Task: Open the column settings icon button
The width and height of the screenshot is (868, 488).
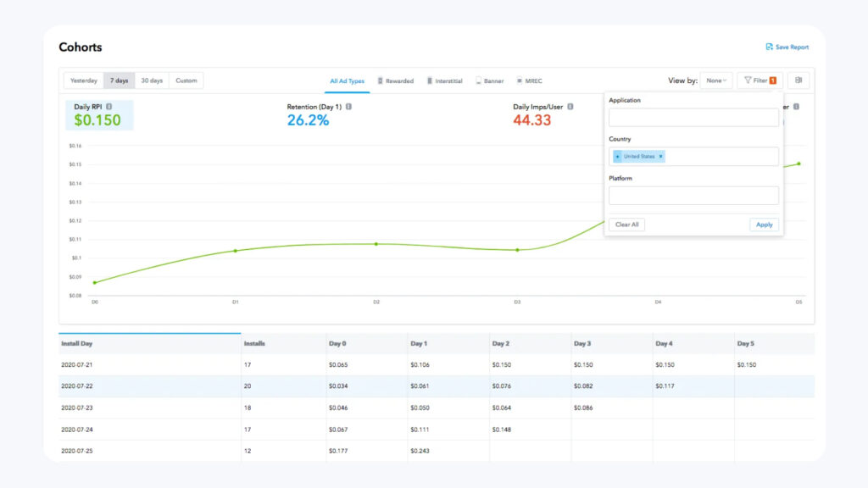Action: (798, 80)
